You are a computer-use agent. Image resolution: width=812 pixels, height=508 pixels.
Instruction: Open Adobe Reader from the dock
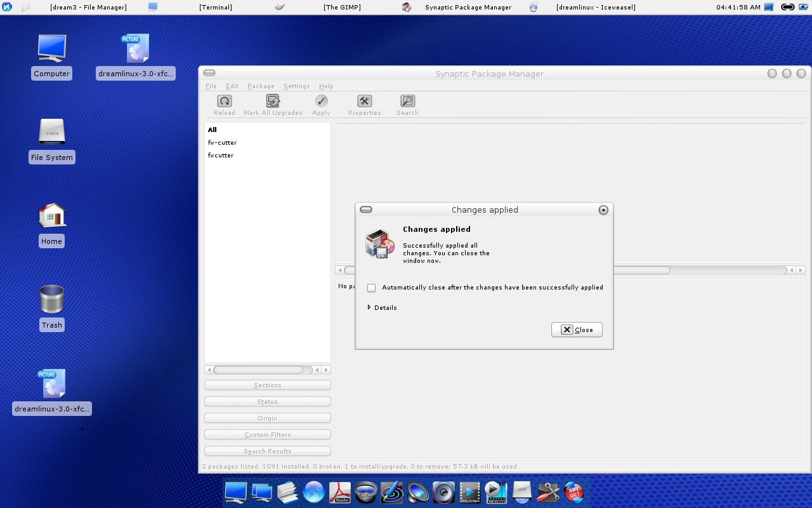[x=340, y=491]
